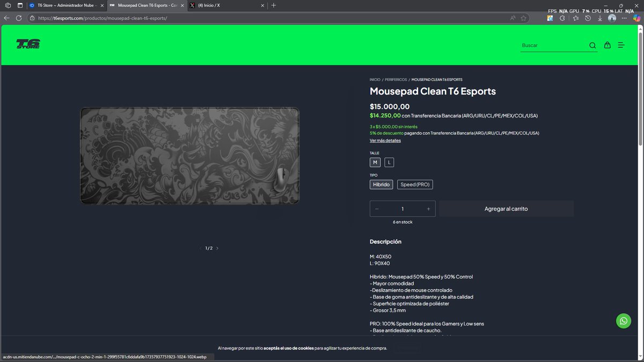Image resolution: width=644 pixels, height=362 pixels.
Task: Open the browser settings and more menu
Action: coord(624,18)
